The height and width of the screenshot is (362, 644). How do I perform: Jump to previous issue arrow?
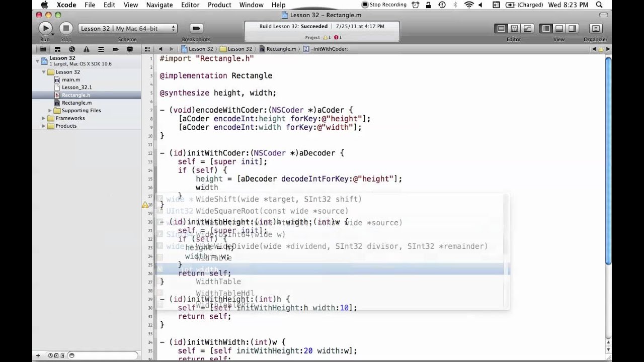594,49
